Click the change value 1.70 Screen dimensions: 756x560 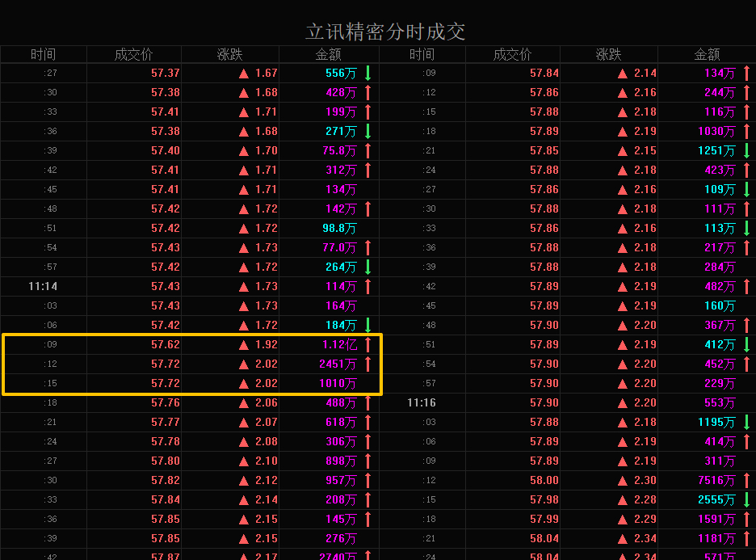(267, 150)
